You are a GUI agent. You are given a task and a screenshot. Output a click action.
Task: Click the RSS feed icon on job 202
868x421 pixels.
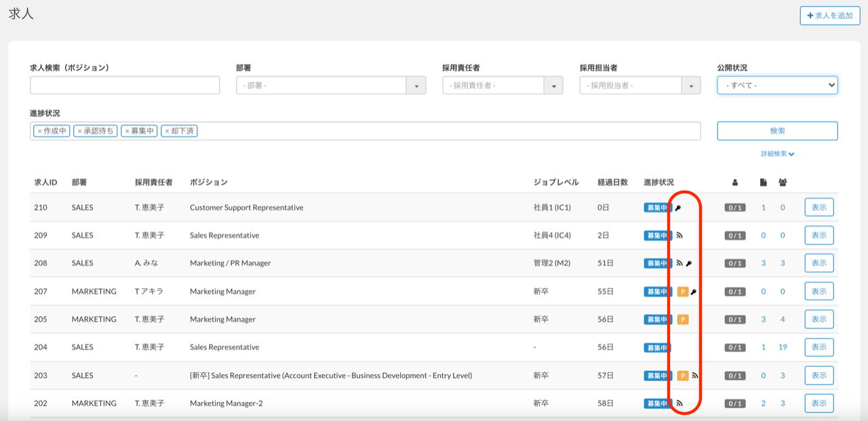679,403
